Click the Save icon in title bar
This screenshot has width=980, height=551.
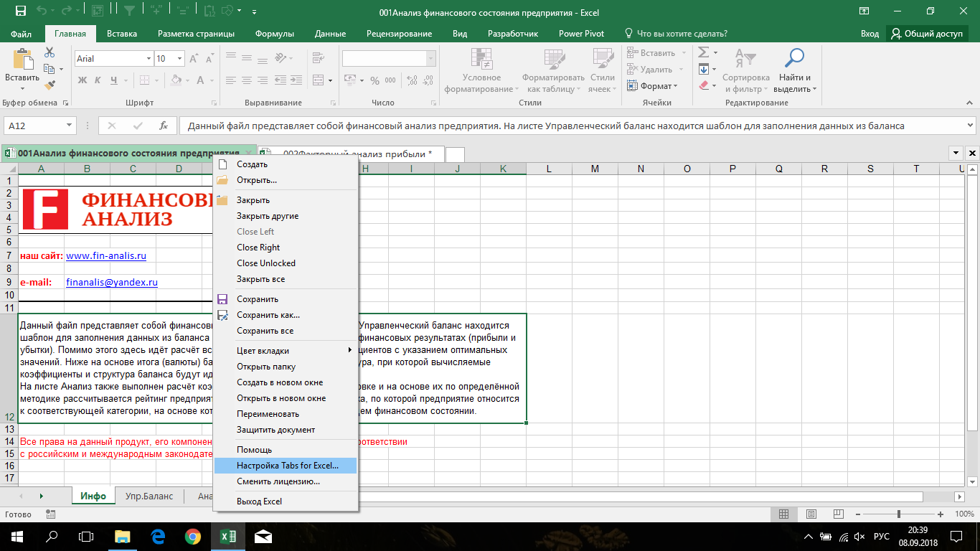21,12
